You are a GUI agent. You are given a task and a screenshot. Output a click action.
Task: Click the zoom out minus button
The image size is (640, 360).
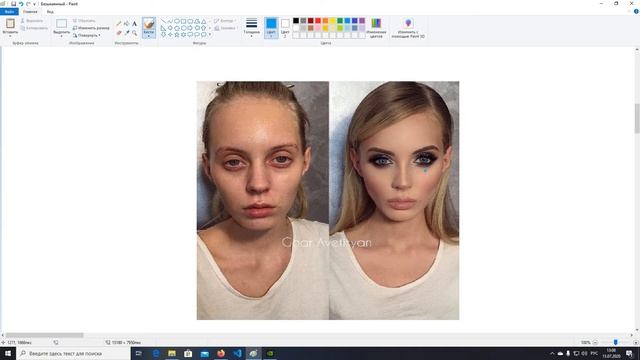pos(596,342)
